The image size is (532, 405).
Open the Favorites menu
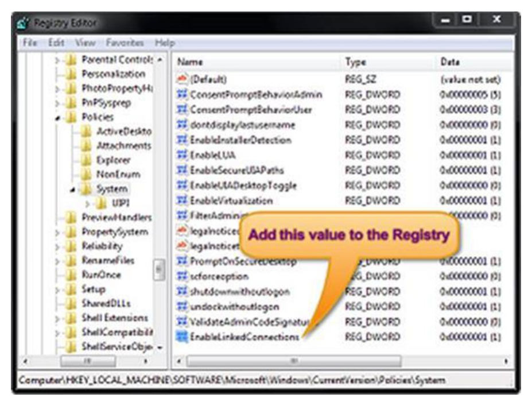point(125,43)
